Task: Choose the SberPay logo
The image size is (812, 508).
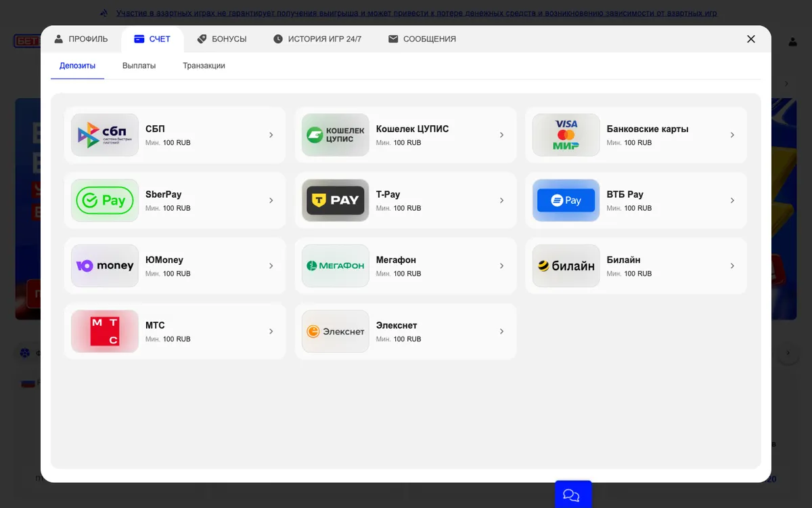Action: coord(105,200)
